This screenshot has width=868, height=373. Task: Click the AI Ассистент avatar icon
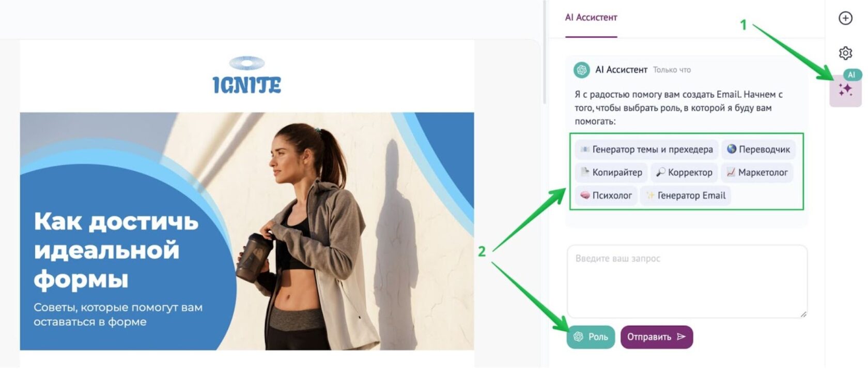tap(582, 70)
